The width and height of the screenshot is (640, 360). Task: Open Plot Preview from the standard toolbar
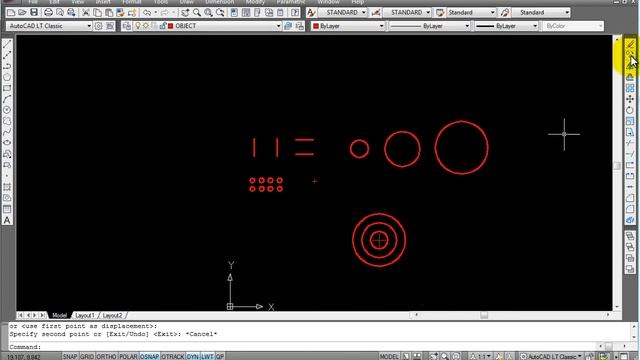coord(60,13)
